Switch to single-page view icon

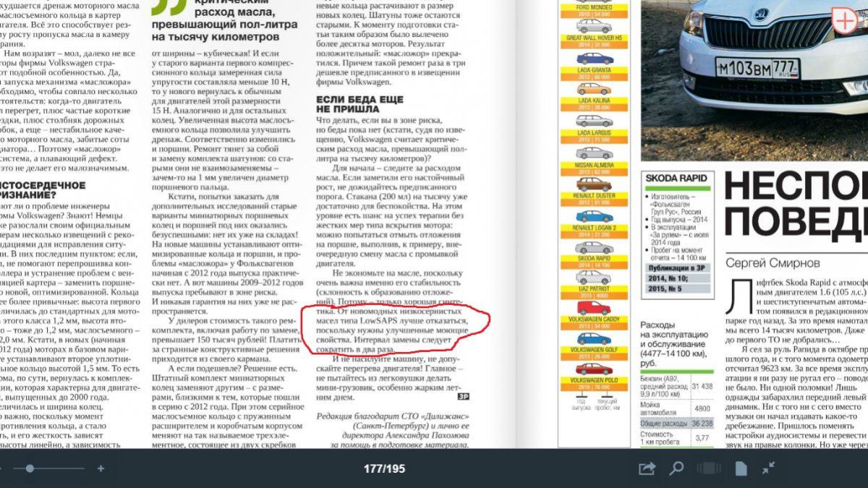point(741,468)
